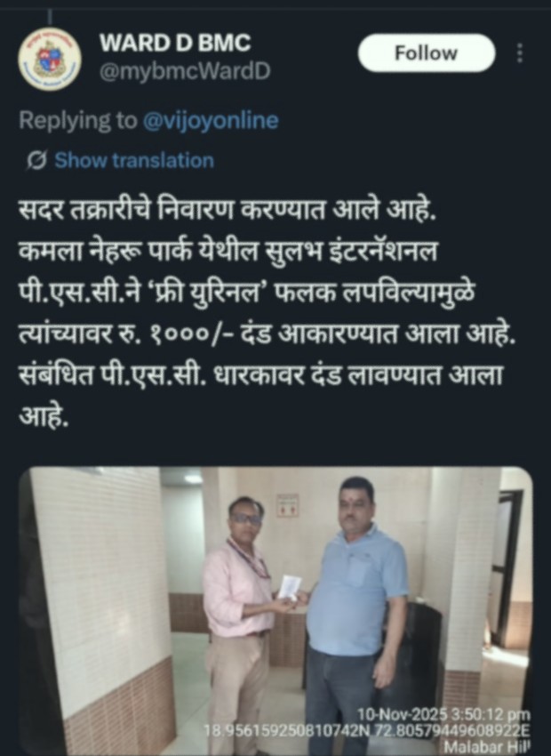Click the 10-Nov-2025 timestamp on photo
The width and height of the screenshot is (551, 756).
click(443, 714)
